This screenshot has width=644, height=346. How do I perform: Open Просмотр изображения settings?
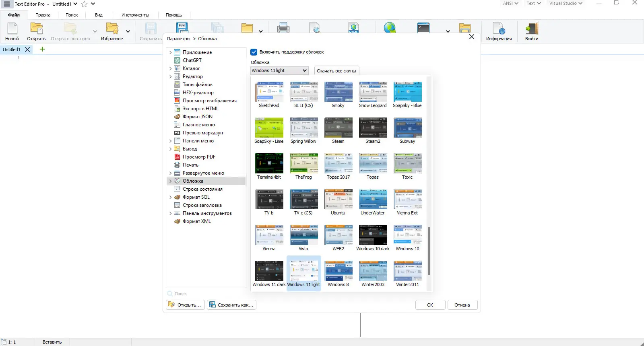point(209,101)
